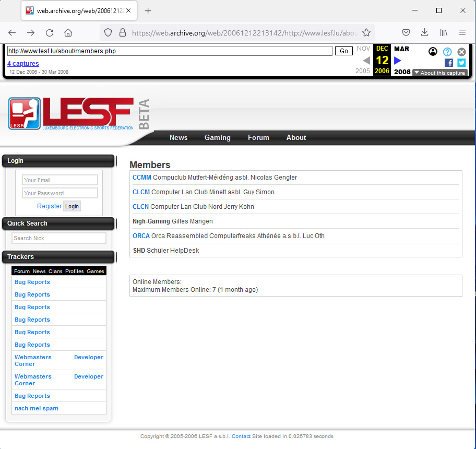476x449 pixels.
Task: Switch to Games tracker tab
Action: (x=96, y=271)
